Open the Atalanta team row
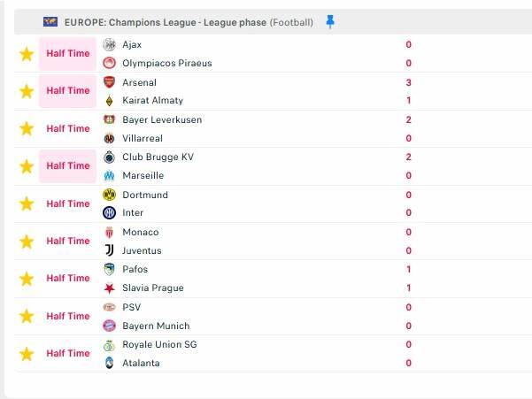The image size is (532, 399). pos(142,363)
